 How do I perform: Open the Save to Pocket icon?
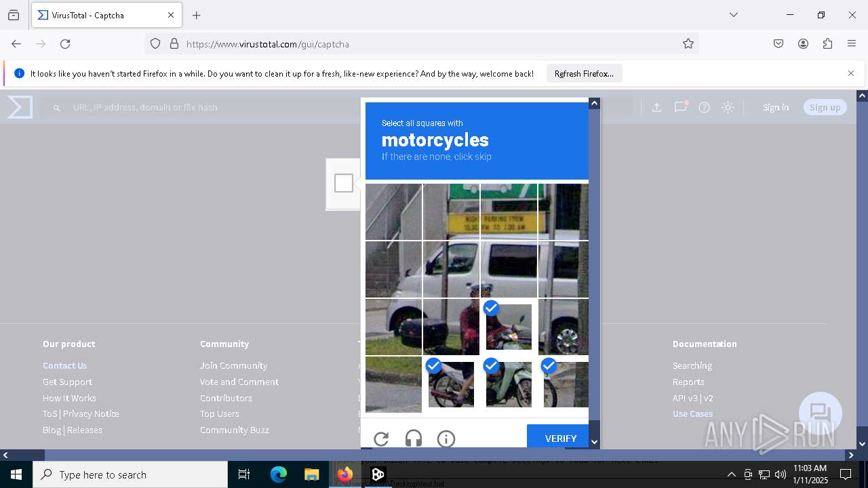click(778, 43)
